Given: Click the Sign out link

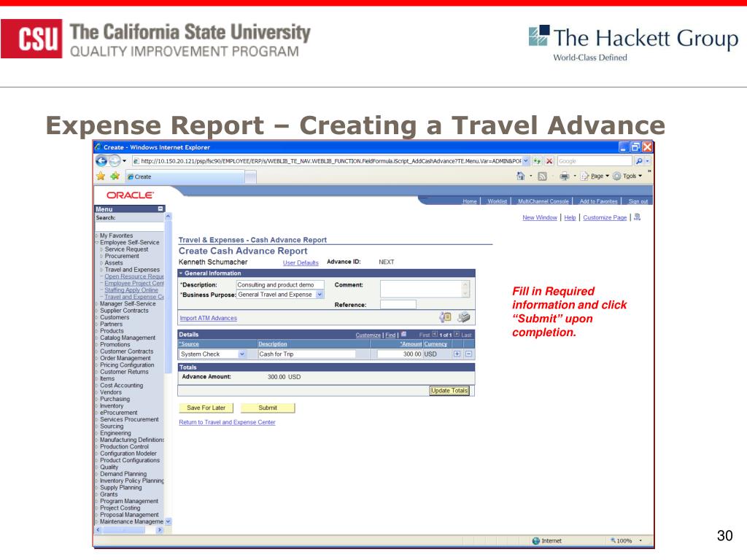Looking at the screenshot, I should click(638, 201).
